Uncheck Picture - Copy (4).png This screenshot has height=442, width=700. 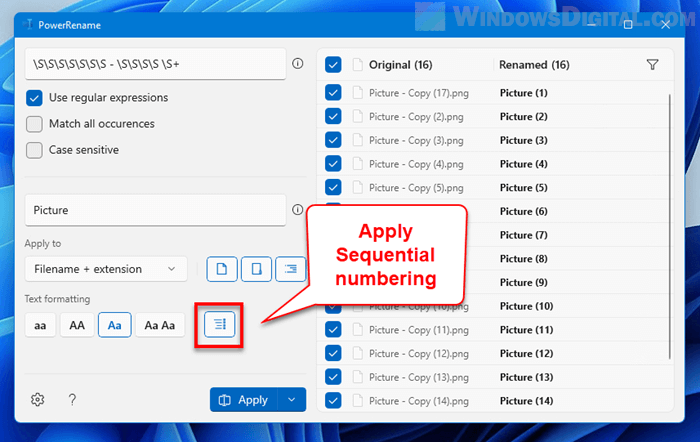pos(333,164)
